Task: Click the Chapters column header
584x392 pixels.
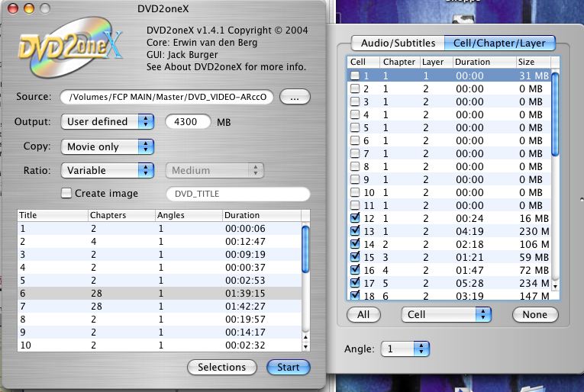Action: point(122,215)
